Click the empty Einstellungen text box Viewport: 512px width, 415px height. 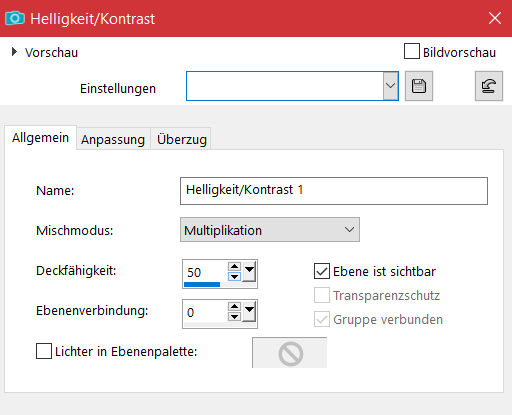click(x=285, y=86)
